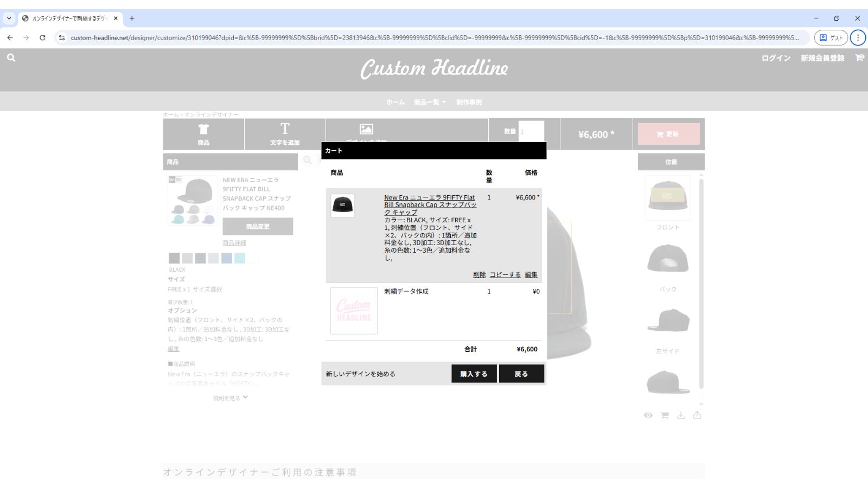Open the 制作事例 menu item
The image size is (868, 488).
(469, 102)
